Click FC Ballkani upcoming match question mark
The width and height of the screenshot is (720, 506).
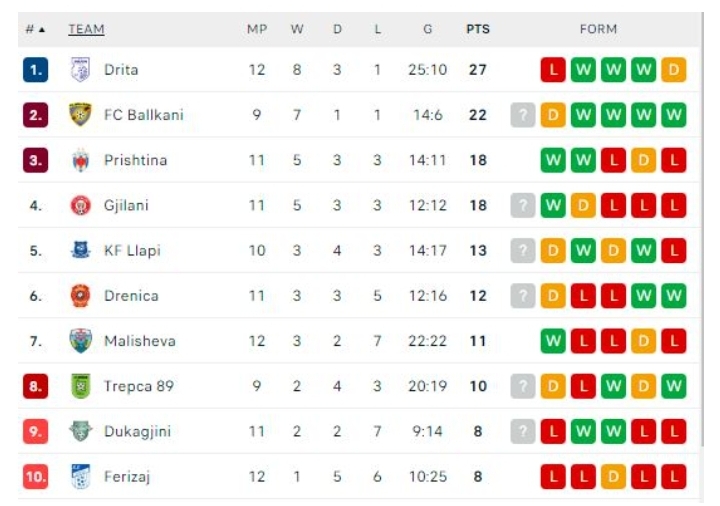pos(523,115)
